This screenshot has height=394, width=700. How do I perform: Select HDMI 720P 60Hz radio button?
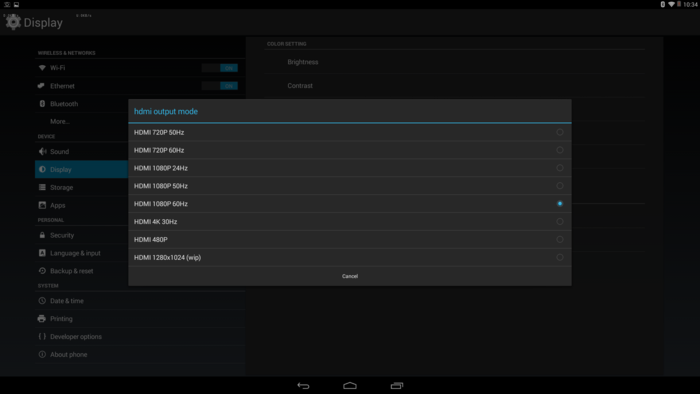559,150
